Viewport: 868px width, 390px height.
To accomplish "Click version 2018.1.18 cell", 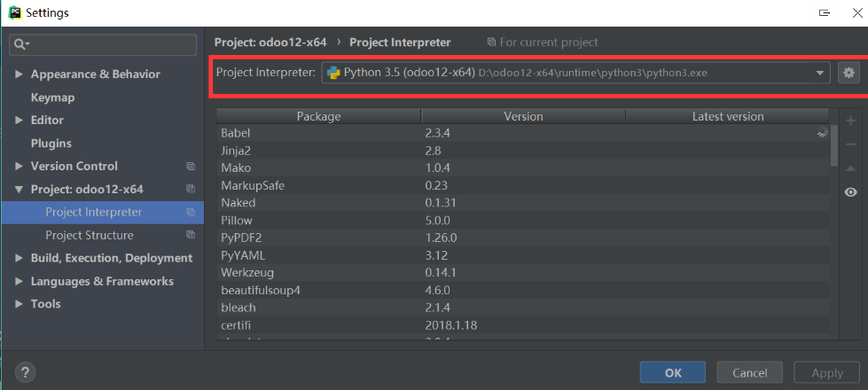I will [x=450, y=325].
